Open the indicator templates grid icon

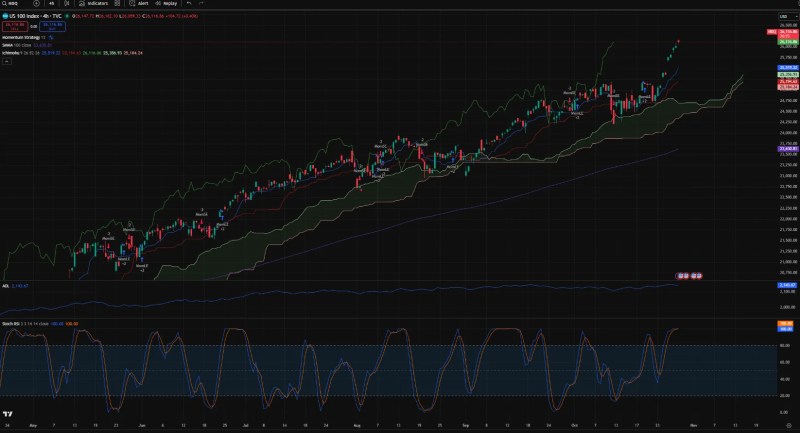117,4
